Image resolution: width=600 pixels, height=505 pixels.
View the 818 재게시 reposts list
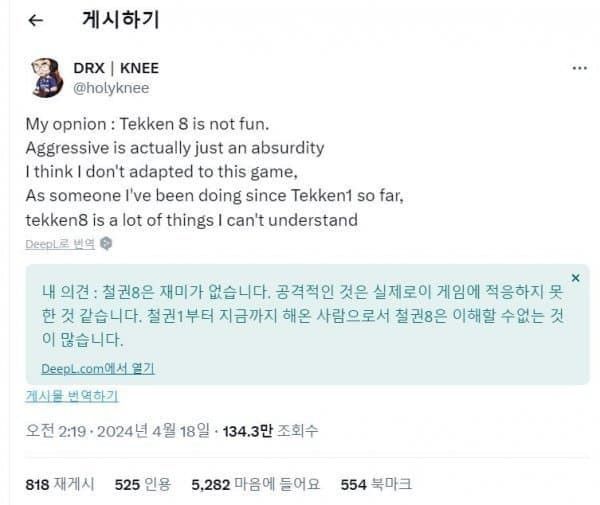tap(59, 484)
